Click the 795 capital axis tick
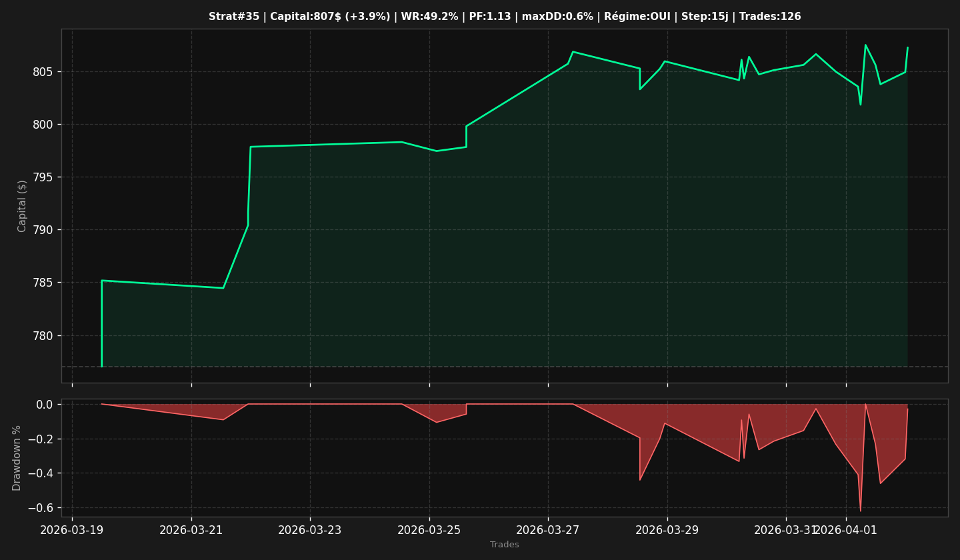Viewport: 960px width, 560px height. pyautogui.click(x=43, y=177)
